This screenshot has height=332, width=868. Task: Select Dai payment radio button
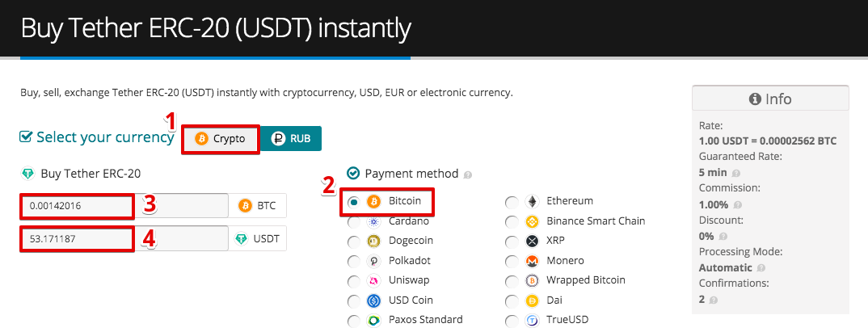click(512, 301)
